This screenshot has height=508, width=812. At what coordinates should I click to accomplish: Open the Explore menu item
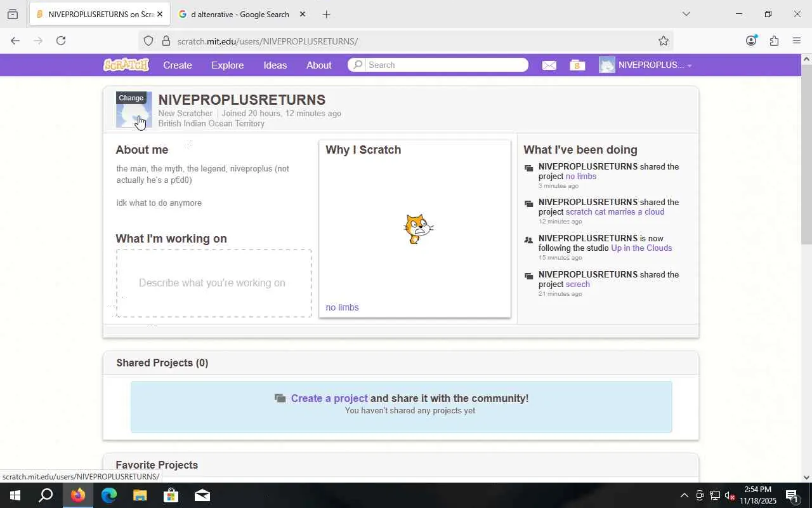tap(227, 65)
